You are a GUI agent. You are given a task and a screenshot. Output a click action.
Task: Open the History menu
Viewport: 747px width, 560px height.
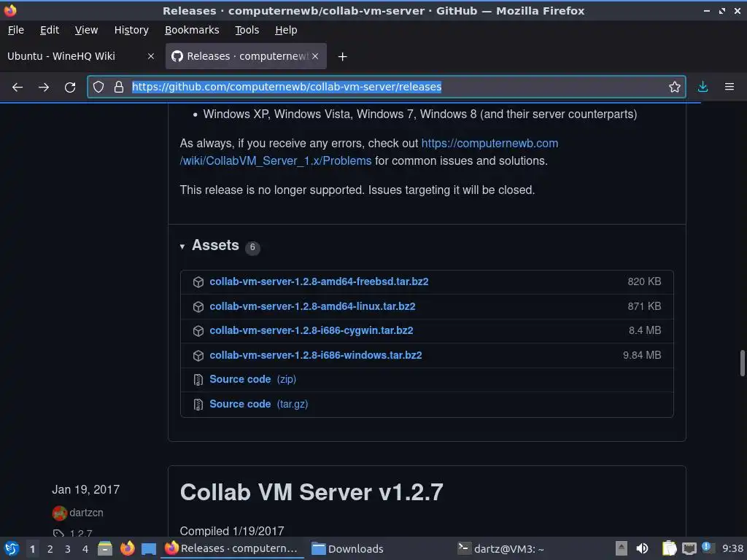131,30
